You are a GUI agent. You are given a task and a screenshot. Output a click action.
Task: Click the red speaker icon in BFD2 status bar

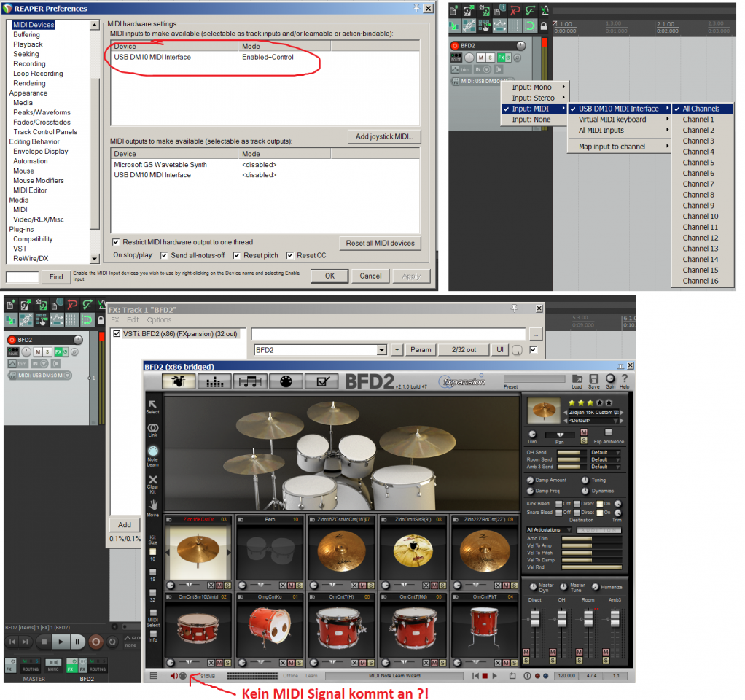point(173,676)
